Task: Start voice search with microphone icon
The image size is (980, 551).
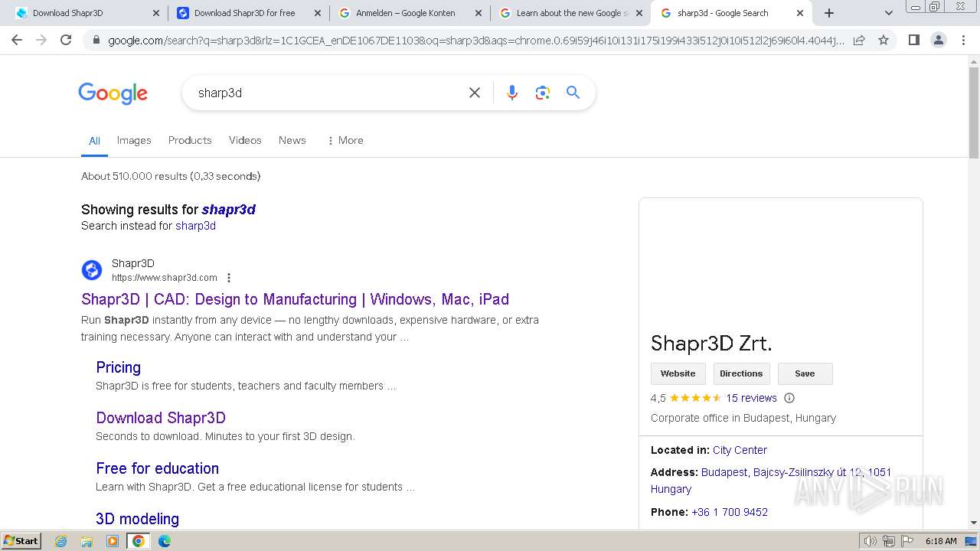Action: (512, 93)
